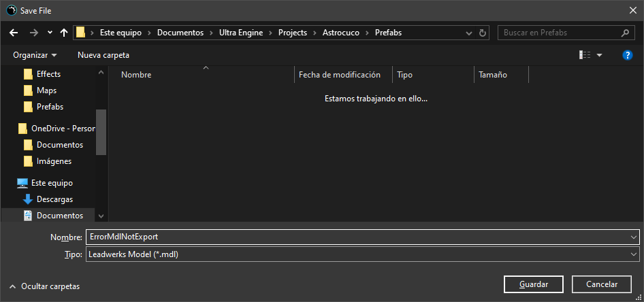Change the view layout icon
This screenshot has width=644, height=302.
click(585, 55)
